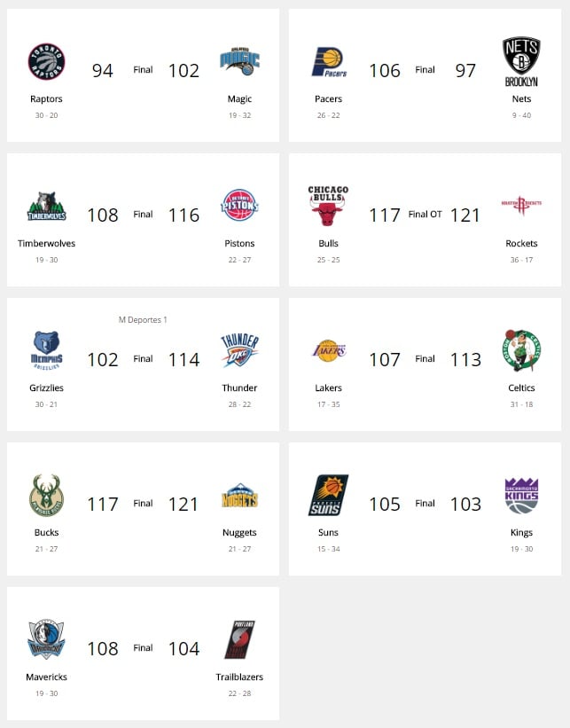The width and height of the screenshot is (570, 728).
Task: Click the Dallas Mavericks logo
Action: point(46,639)
